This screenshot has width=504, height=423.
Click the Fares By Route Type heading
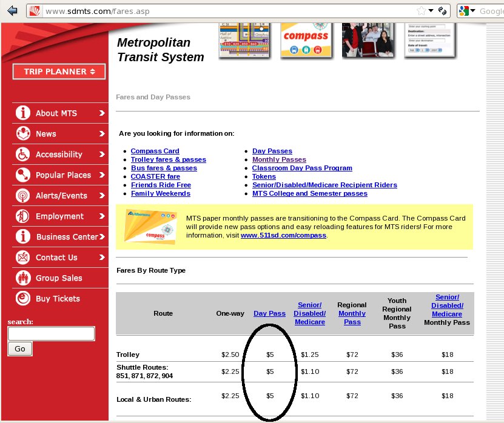(x=151, y=270)
